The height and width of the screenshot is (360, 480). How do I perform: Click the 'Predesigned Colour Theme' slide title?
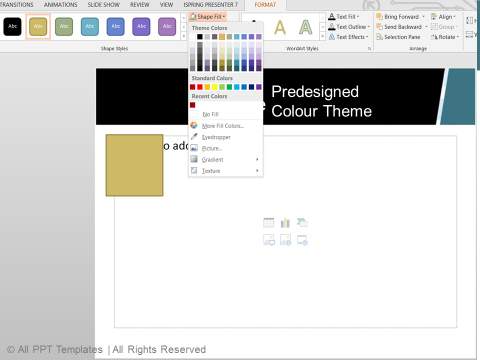[x=321, y=101]
